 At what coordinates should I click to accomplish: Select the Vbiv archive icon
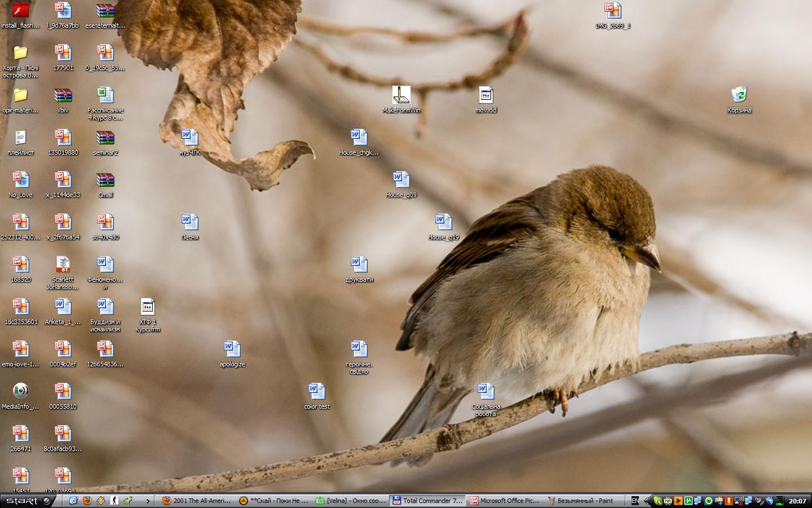tap(63, 100)
